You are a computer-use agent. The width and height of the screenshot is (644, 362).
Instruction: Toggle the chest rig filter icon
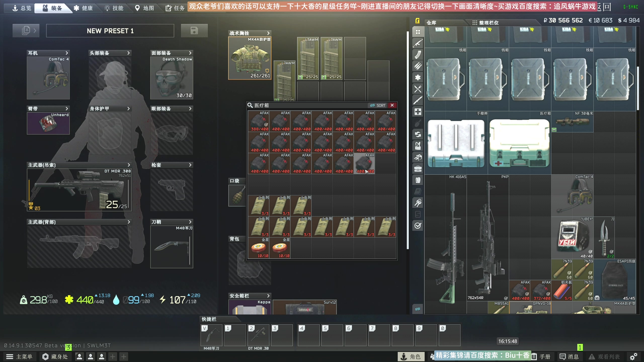[x=418, y=146]
